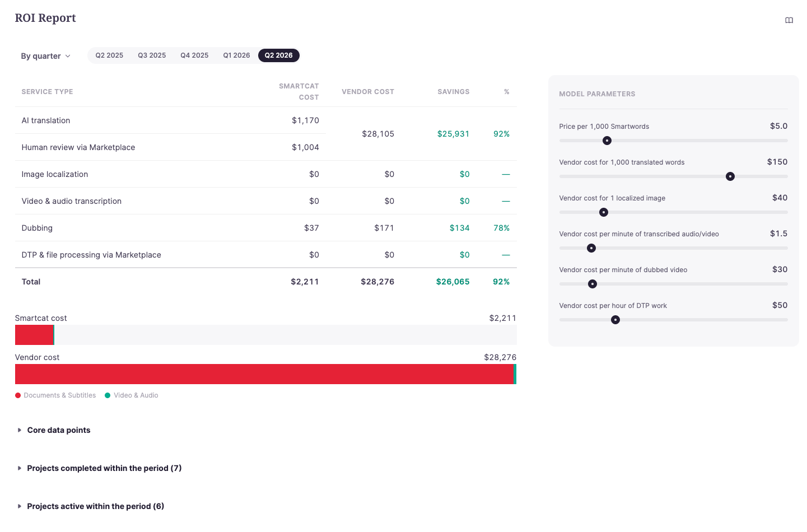
Task: Click Human review via Marketplace row label
Action: [x=78, y=147]
